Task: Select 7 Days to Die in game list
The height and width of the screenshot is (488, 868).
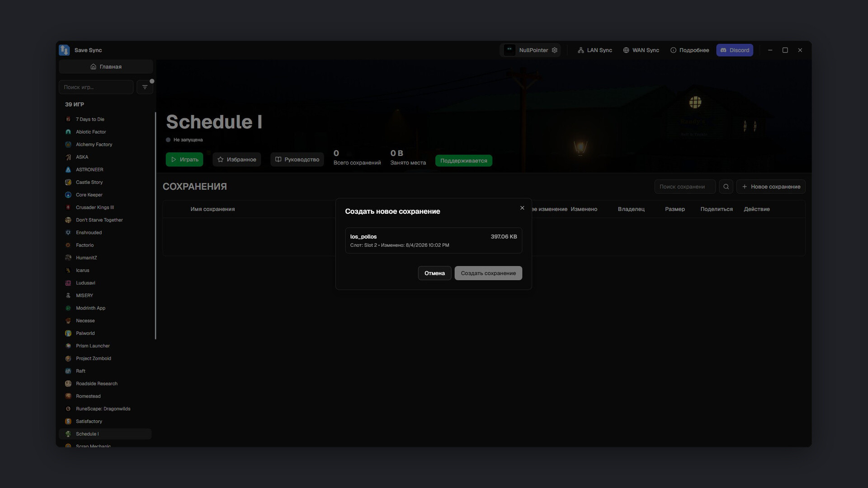Action: [105, 119]
